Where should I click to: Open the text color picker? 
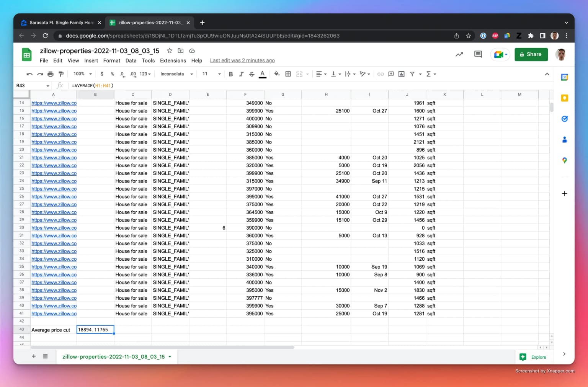[263, 74]
